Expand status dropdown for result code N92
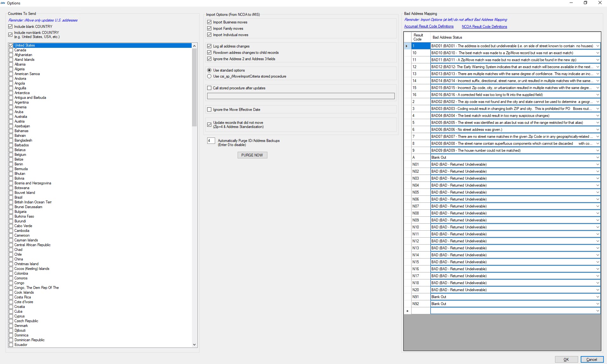Screen dimensions: 607x364 click(x=597, y=304)
